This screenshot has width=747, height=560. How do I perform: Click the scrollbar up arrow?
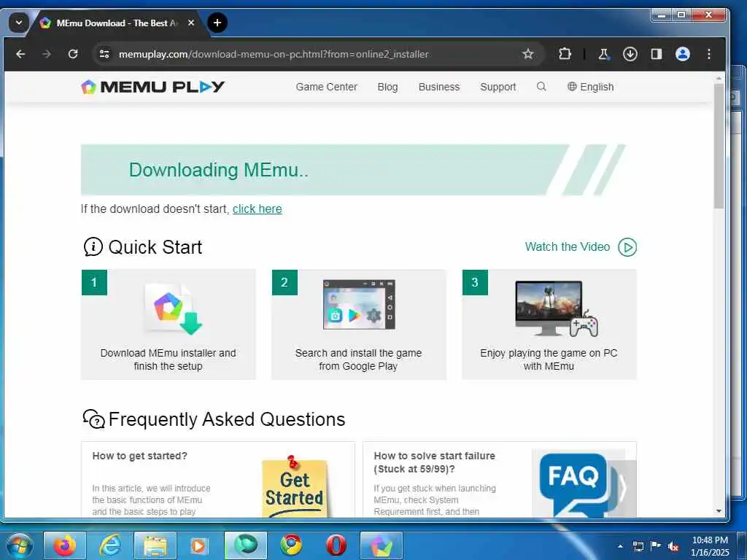point(719,77)
